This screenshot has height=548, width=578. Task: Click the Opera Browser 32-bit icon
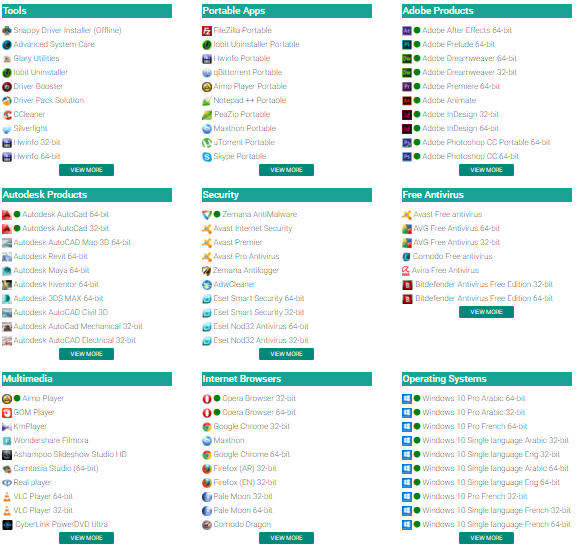coord(207,398)
